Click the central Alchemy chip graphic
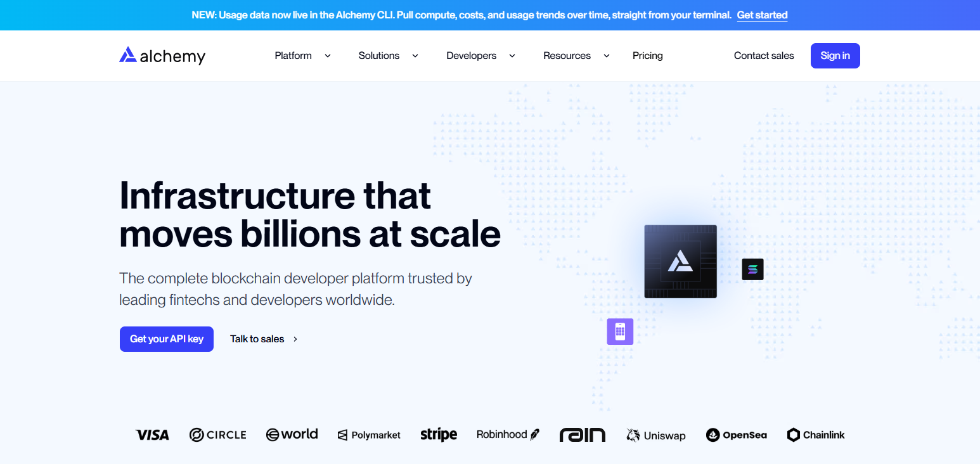This screenshot has width=980, height=464. click(680, 261)
